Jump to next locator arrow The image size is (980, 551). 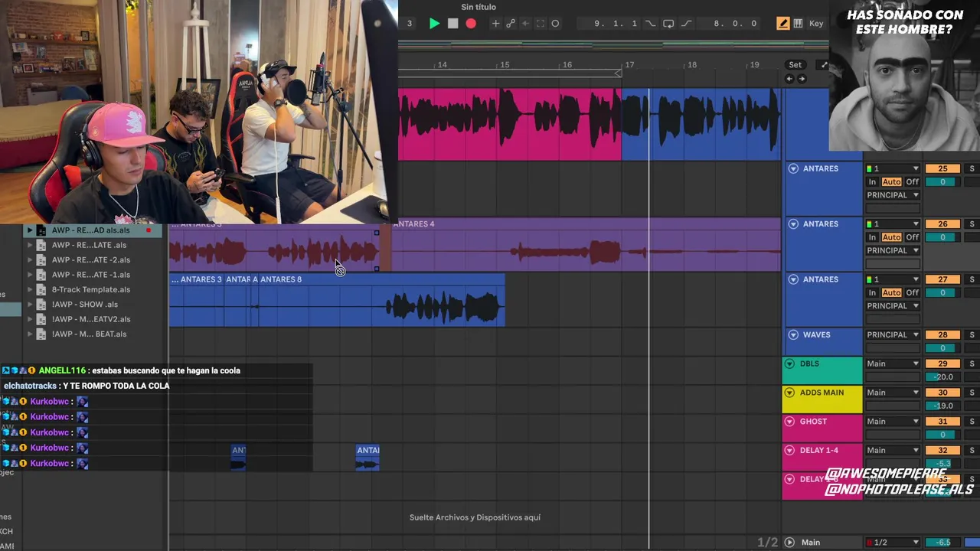click(802, 79)
